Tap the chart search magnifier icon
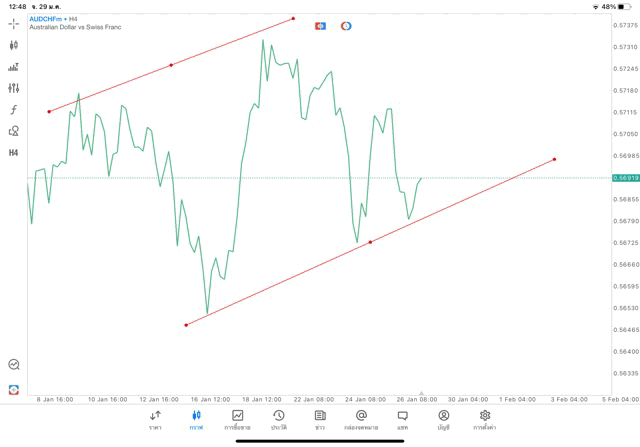640x447 pixels. (14, 365)
